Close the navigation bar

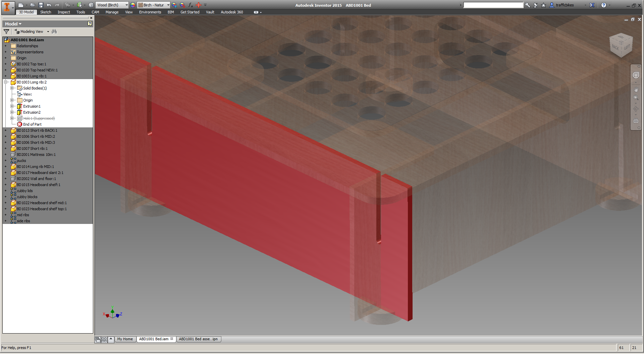639,66
